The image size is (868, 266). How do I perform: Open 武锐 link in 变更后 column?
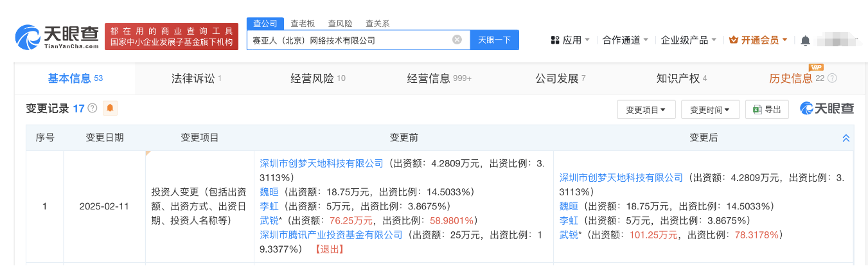(x=569, y=235)
